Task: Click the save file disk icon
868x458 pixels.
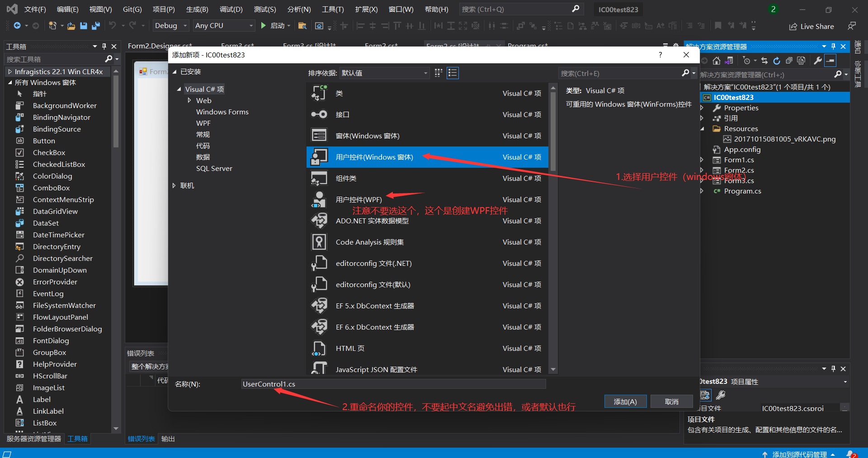Action: pyautogui.click(x=83, y=26)
